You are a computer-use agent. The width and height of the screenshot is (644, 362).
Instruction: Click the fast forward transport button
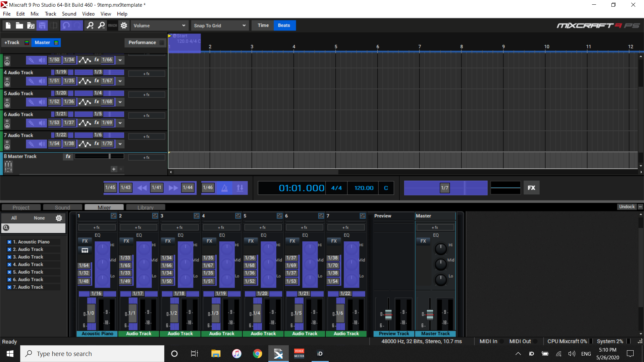pyautogui.click(x=173, y=188)
